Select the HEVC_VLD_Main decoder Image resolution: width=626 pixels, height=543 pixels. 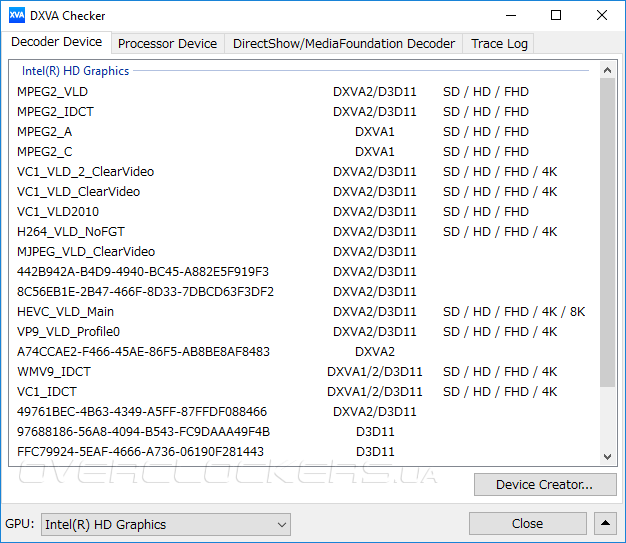[x=303, y=311]
